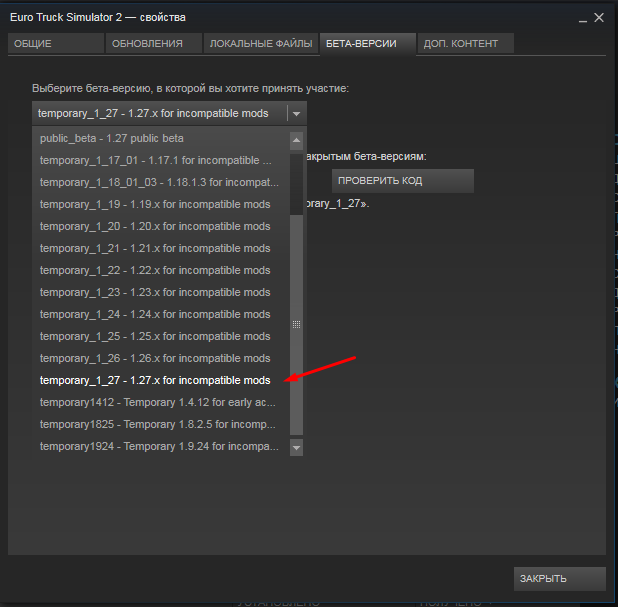618x607 pixels.
Task: Choose temporary_1_22 - 1.22.x for incompatible mods
Action: tap(160, 270)
